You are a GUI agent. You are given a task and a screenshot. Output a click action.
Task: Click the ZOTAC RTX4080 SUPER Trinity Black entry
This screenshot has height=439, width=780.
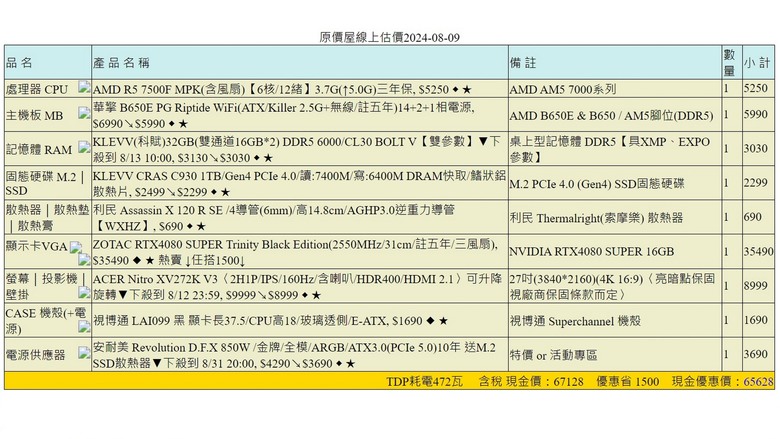299,252
